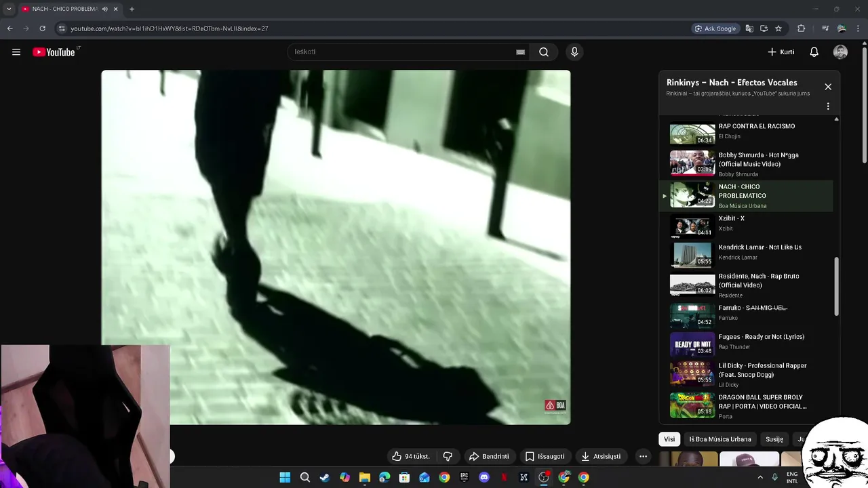Viewport: 868px width, 488px height.
Task: Select the Visi filter chip
Action: click(x=669, y=439)
